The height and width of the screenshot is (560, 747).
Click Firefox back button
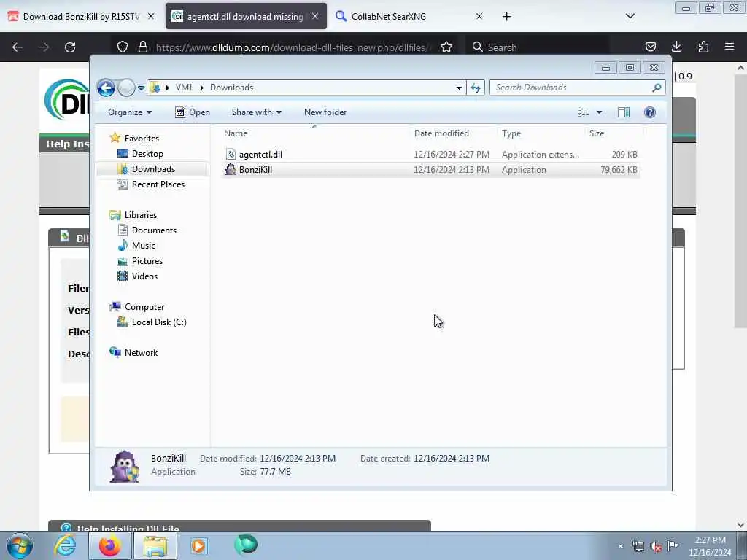click(x=18, y=47)
